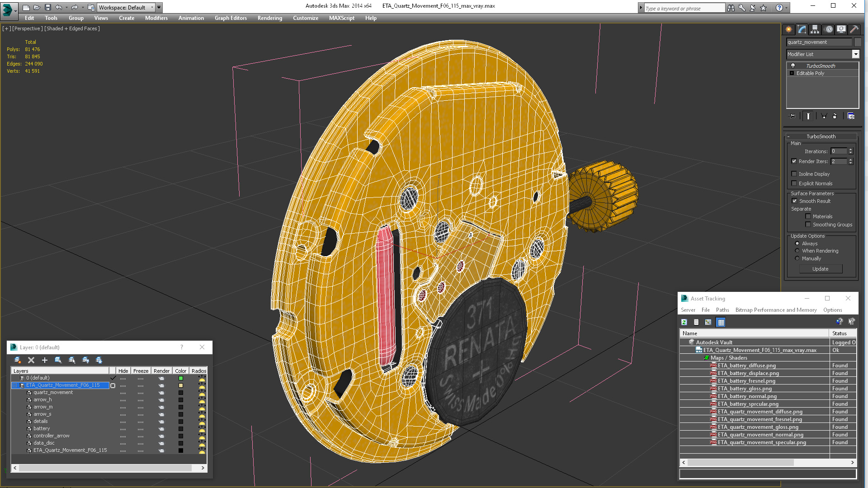Click the Undo arrow in the toolbar
The width and height of the screenshot is (868, 488).
pos(59,7)
